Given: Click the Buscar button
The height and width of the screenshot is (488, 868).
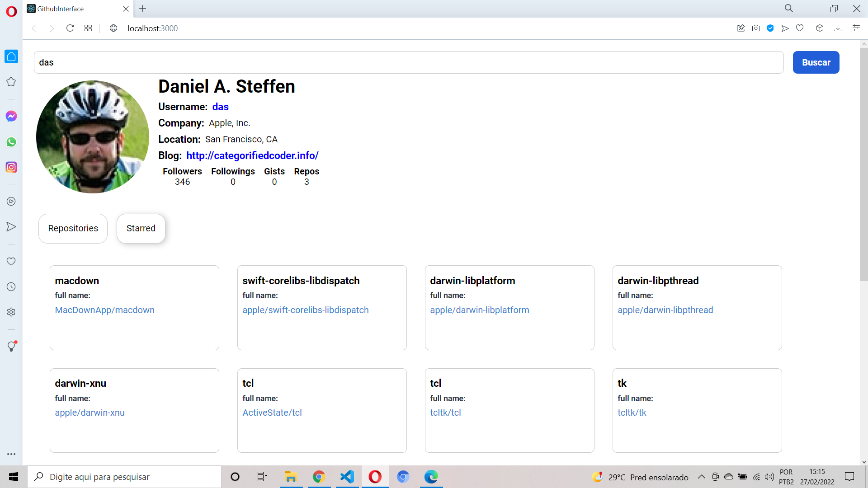Looking at the screenshot, I should 816,62.
